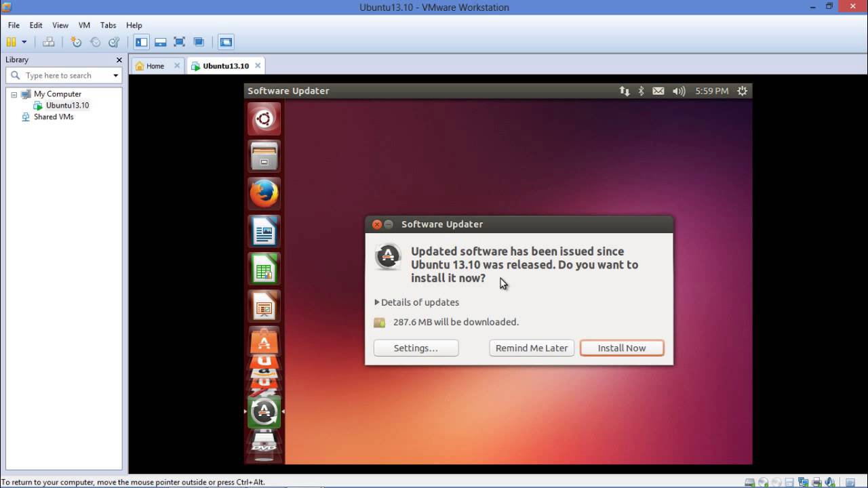Toggle the console view icon
Image resolution: width=868 pixels, height=488 pixels.
pos(226,42)
